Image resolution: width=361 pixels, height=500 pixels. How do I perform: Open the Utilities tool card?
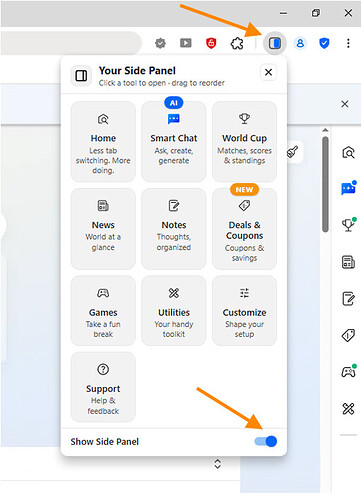click(174, 311)
